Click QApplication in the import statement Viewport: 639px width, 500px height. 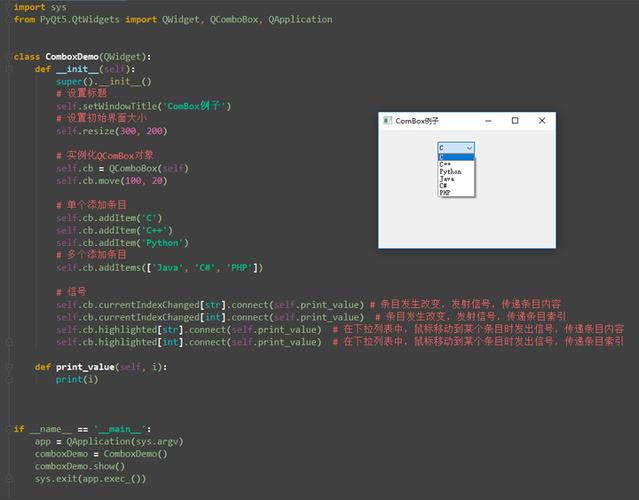click(300, 19)
